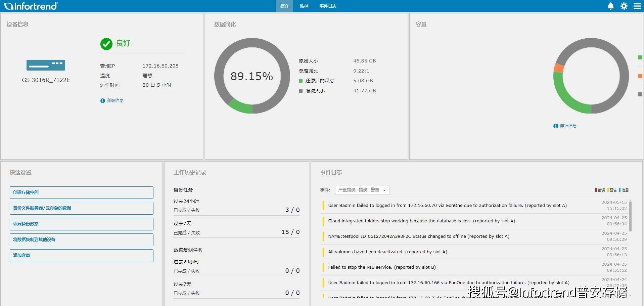Click the 良好 status text
The width and height of the screenshot is (644, 306).
tap(123, 43)
